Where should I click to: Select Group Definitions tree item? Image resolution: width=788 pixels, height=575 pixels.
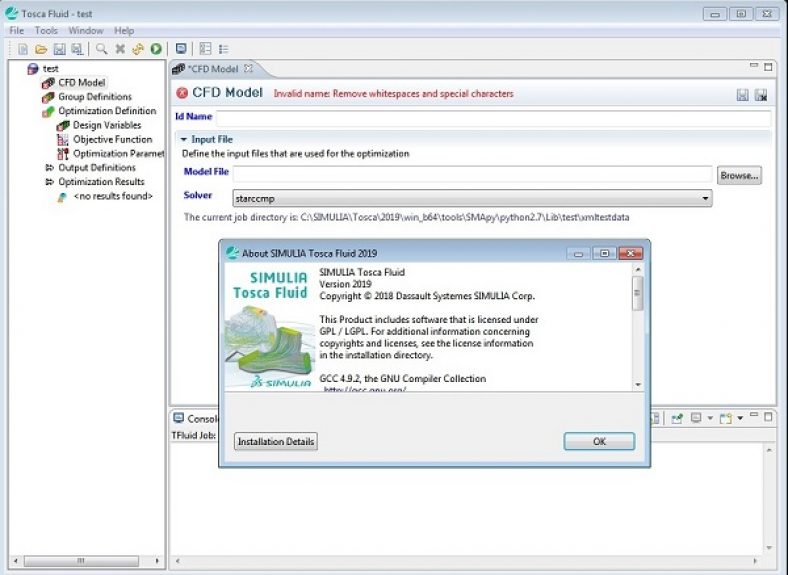coord(94,97)
